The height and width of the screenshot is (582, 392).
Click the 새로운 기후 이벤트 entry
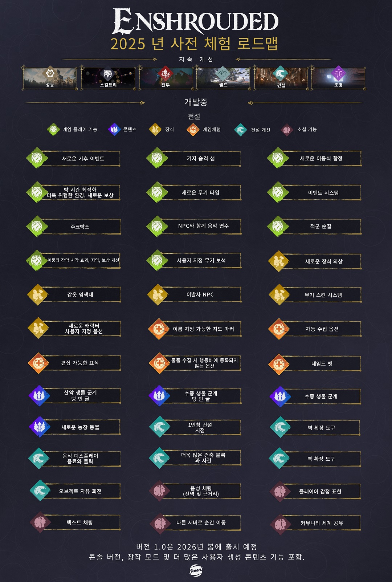[74, 158]
